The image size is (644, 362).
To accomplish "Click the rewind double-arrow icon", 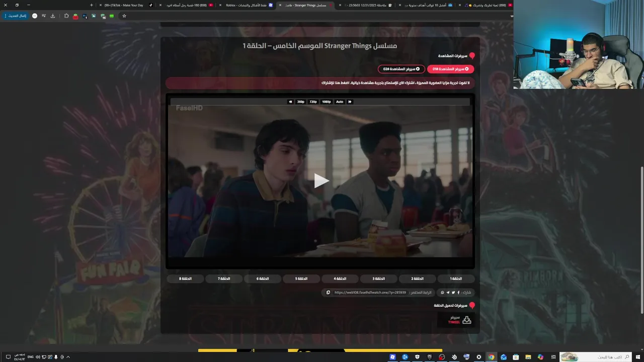I will click(290, 102).
